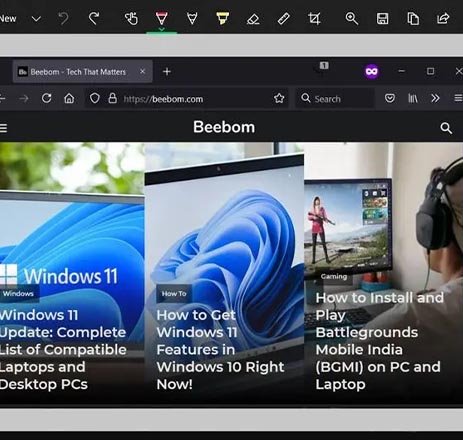Expand browser toolbar overflow chevrons
This screenshot has height=440, width=463.
tap(435, 98)
